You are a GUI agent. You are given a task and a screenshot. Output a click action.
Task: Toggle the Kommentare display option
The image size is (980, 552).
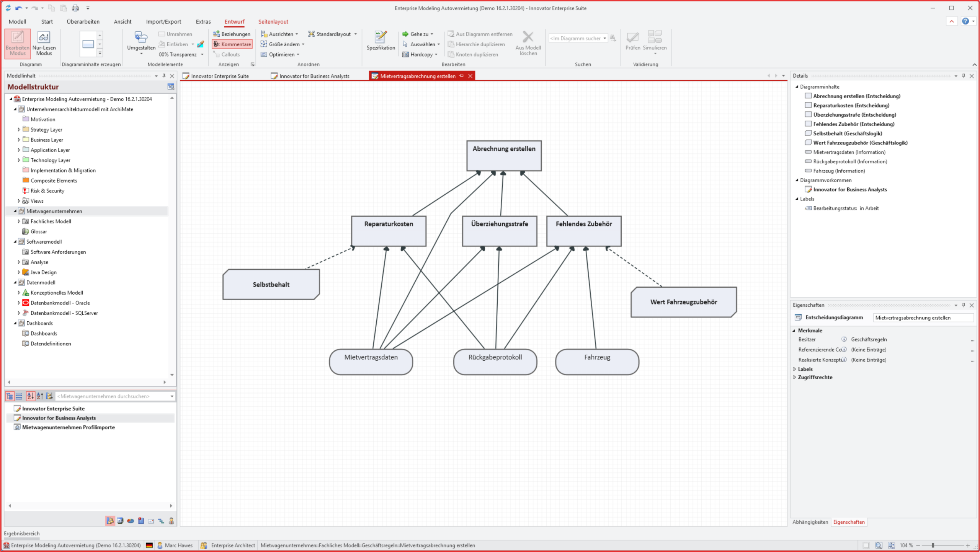pyautogui.click(x=232, y=44)
